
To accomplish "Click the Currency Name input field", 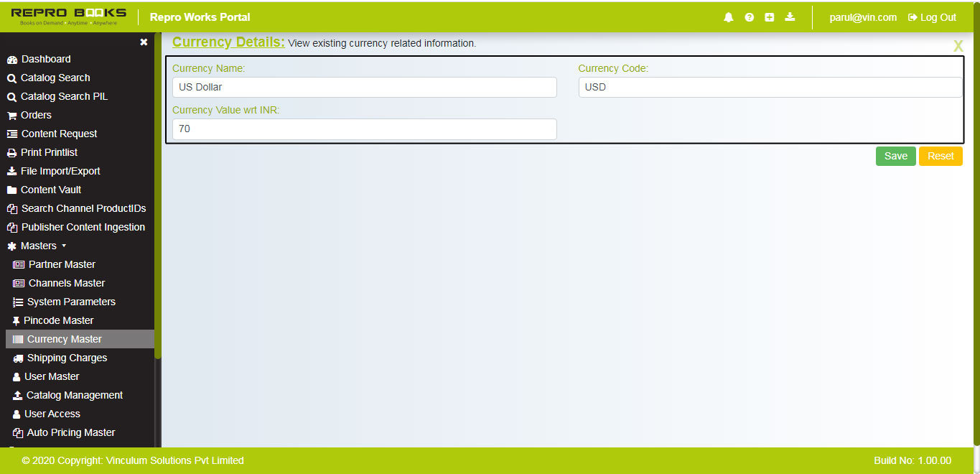I will tap(364, 88).
